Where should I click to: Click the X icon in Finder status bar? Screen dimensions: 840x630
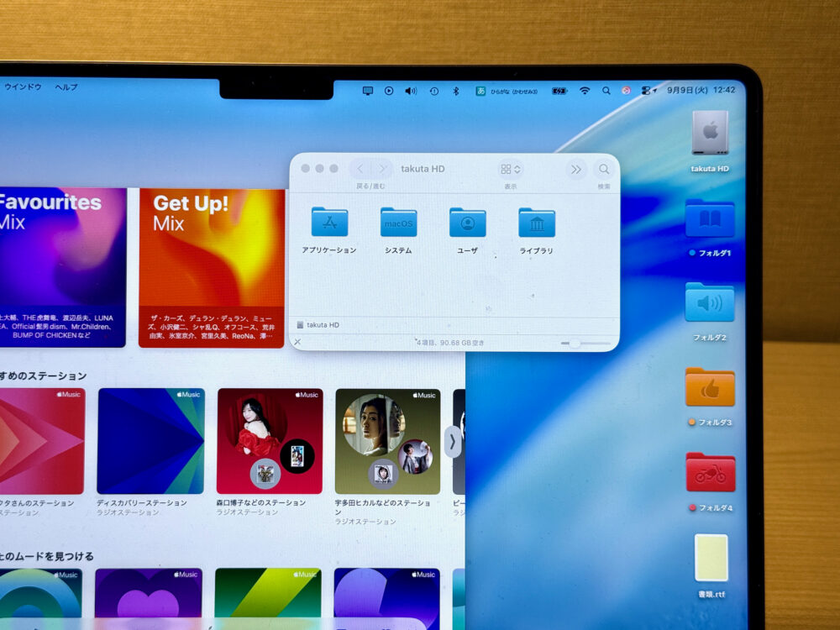(298, 342)
